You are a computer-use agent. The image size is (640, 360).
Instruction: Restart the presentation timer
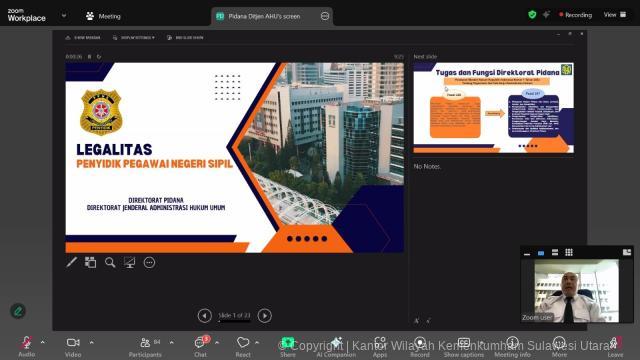coord(99,57)
